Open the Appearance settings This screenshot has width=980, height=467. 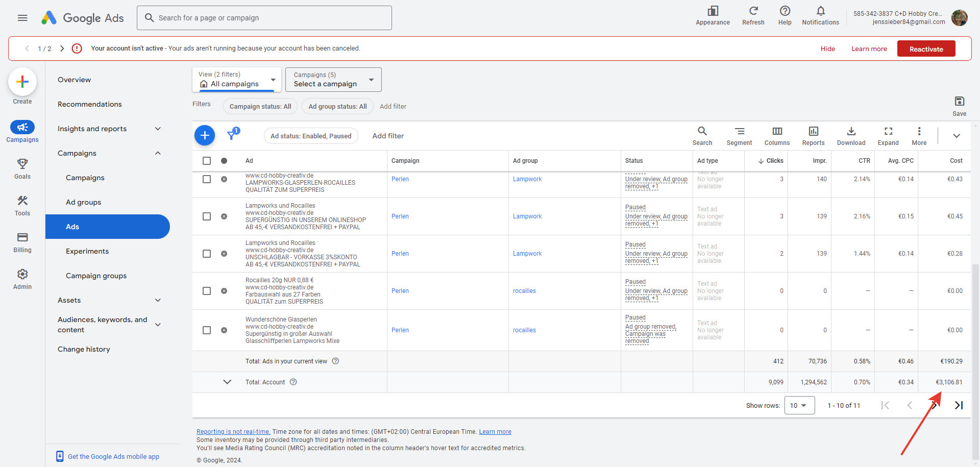point(713,15)
